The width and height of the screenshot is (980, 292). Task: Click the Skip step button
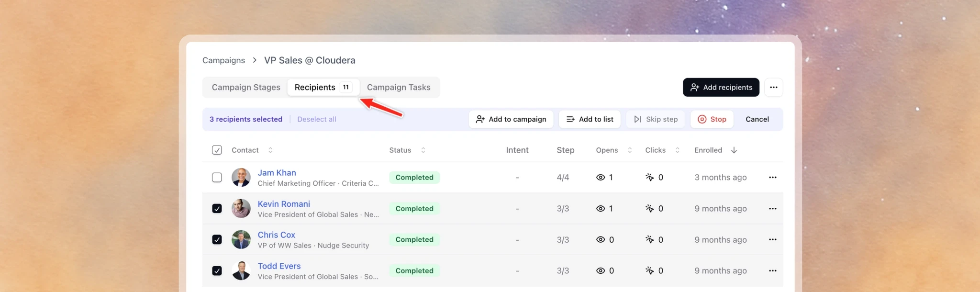tap(656, 119)
